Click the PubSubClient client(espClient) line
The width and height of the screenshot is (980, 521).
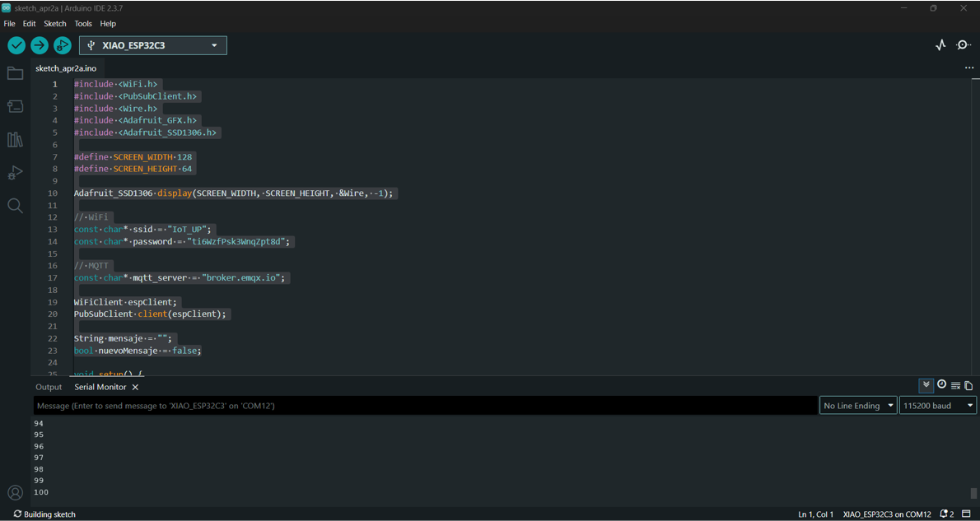[152, 314]
